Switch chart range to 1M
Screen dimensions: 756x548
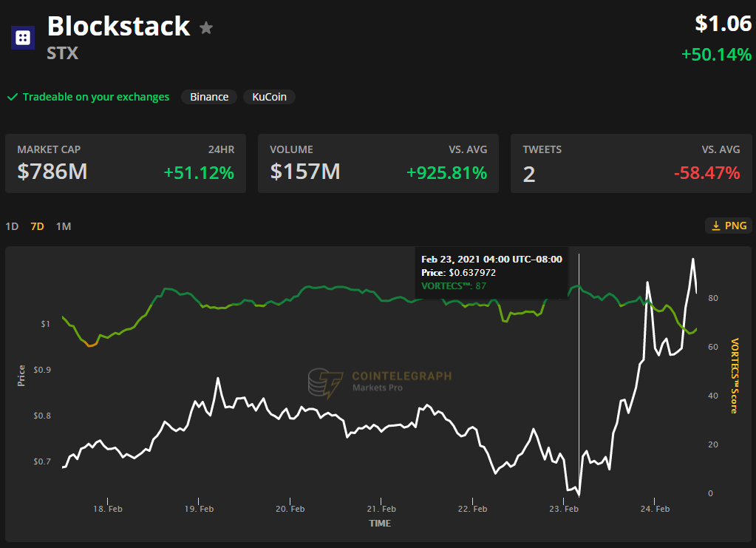click(63, 226)
